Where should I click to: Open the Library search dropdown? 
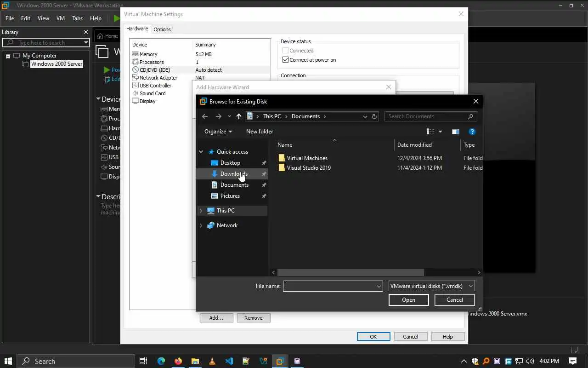click(x=86, y=43)
